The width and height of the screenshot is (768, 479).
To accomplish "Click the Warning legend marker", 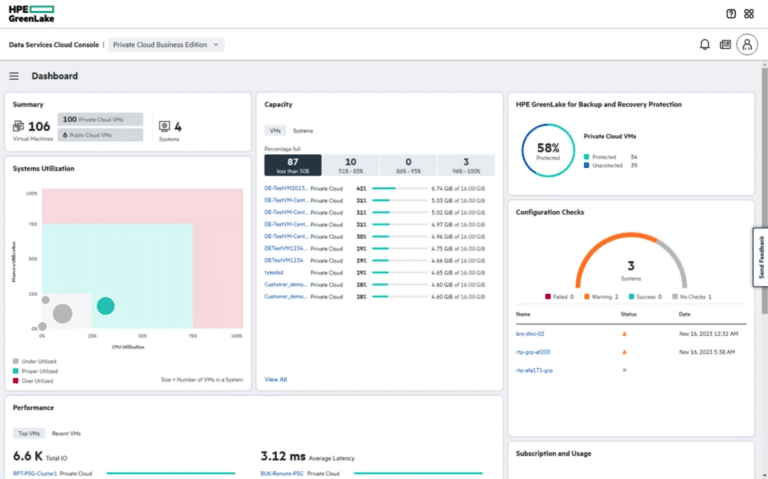I will pyautogui.click(x=587, y=297).
